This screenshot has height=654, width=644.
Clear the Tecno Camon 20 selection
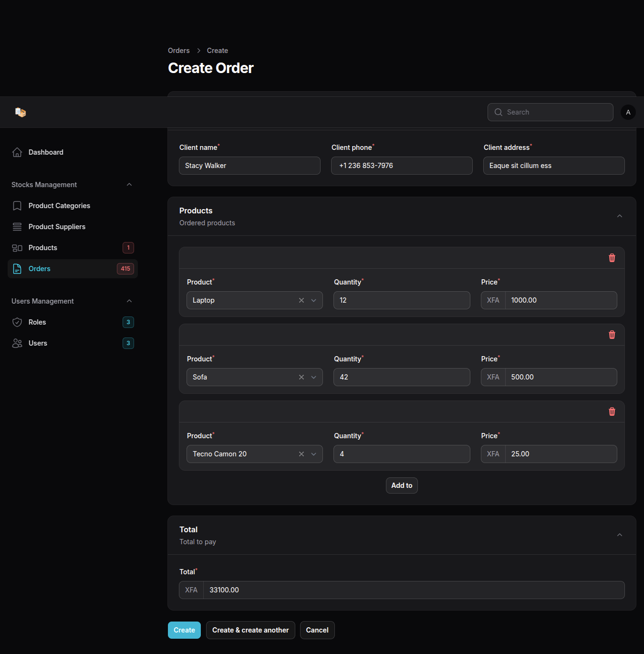[x=301, y=454]
